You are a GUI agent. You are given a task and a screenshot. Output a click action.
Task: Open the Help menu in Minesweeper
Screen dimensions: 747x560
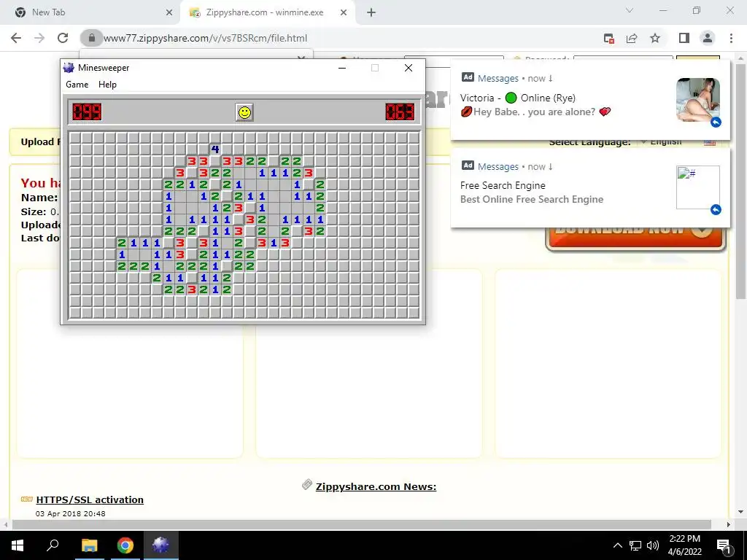point(107,85)
